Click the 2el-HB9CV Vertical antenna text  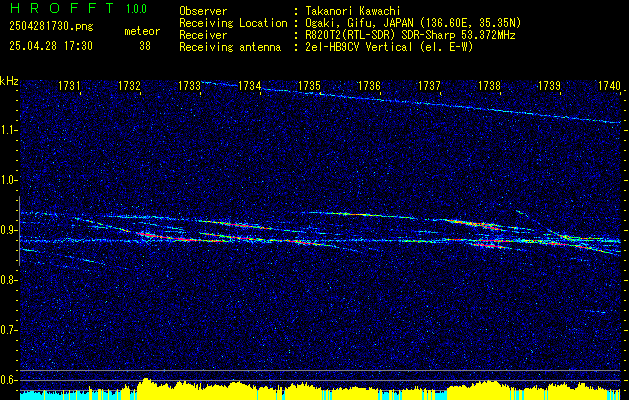tap(388, 47)
